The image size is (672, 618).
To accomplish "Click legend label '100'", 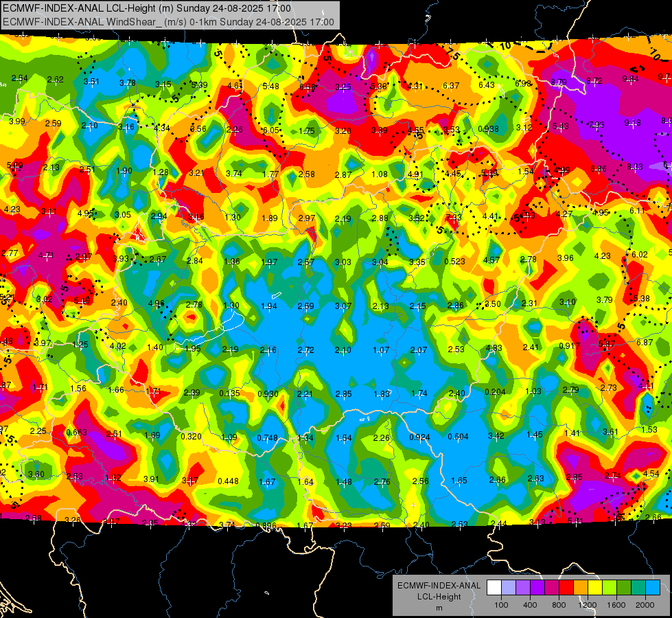I will tap(501, 605).
